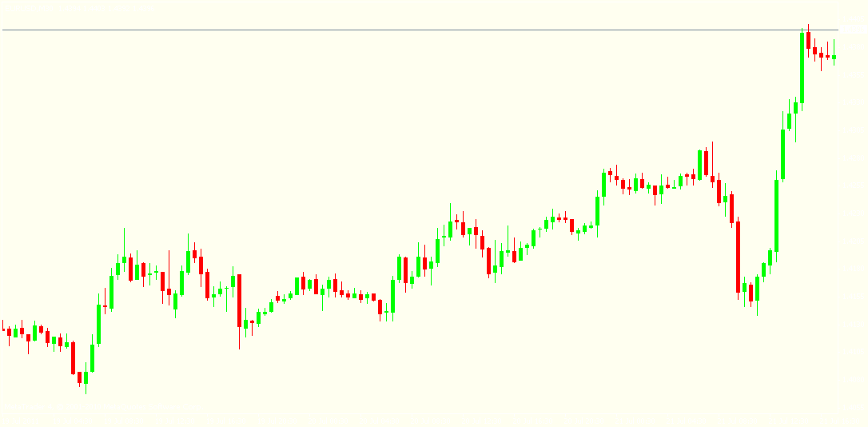Click the red candle at the chart's peak
Screen dimensions: 868x427
[808, 40]
